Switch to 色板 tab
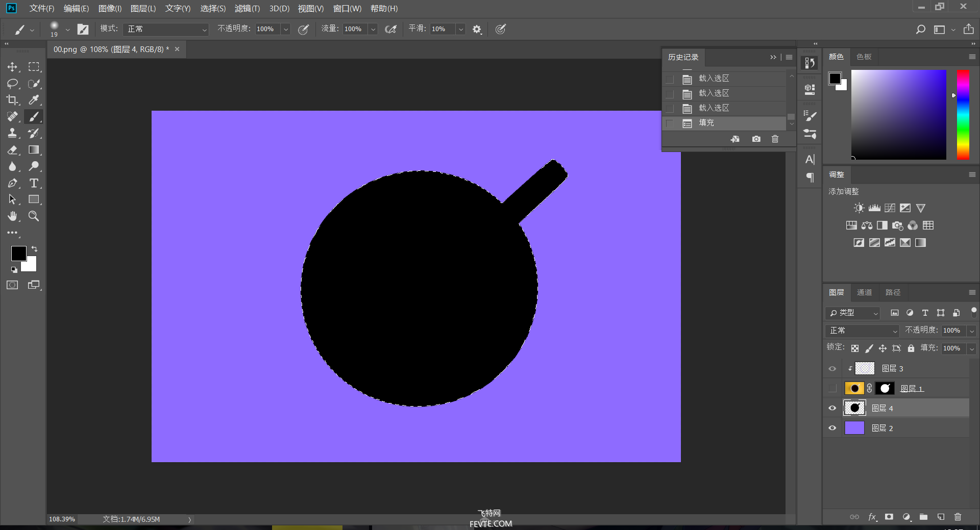980x530 pixels. click(x=864, y=57)
